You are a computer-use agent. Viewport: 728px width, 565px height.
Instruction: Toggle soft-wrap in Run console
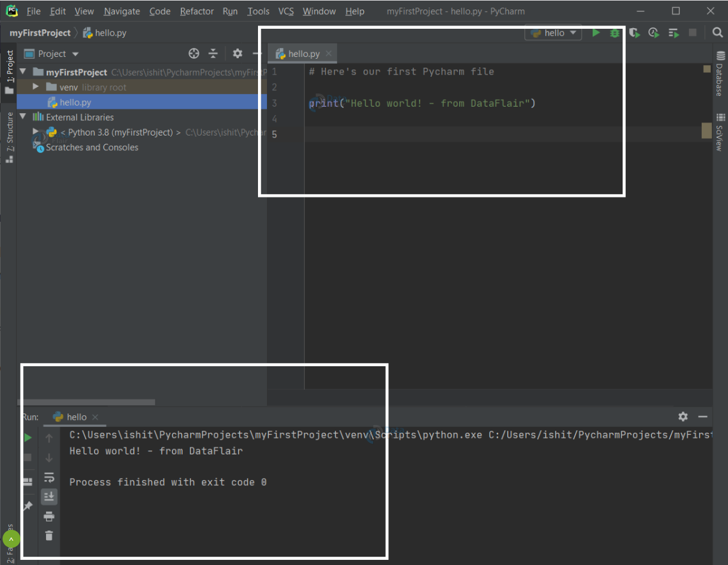(49, 477)
